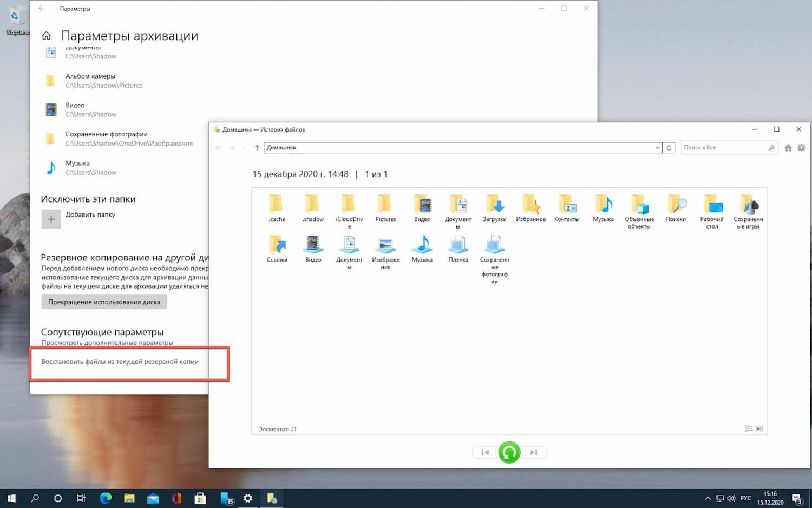Show hidden system tray icons
This screenshot has width=812, height=508.
pyautogui.click(x=708, y=498)
